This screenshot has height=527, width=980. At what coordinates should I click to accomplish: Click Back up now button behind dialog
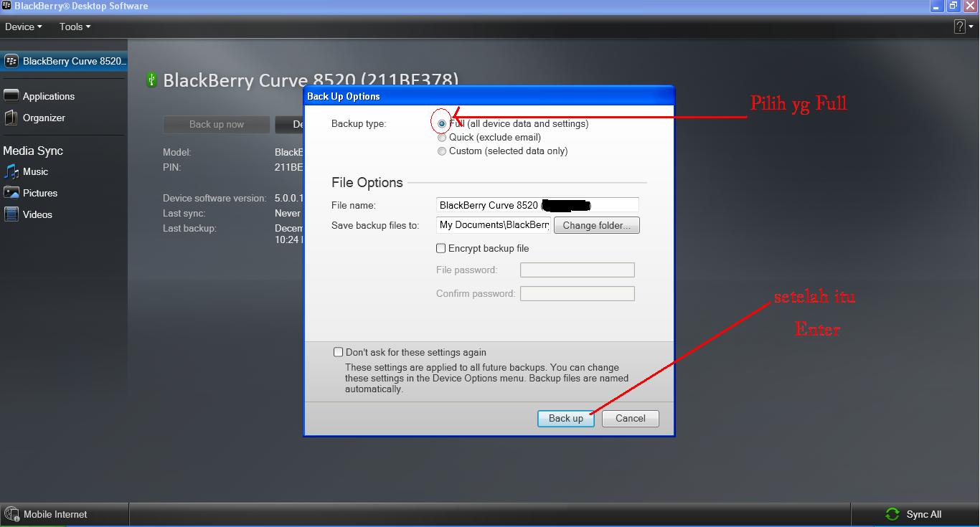click(x=217, y=124)
